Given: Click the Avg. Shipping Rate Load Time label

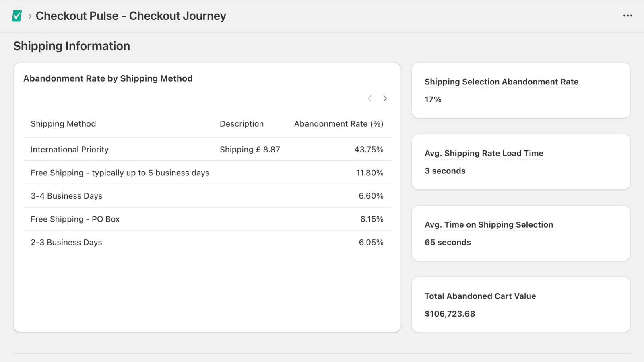Looking at the screenshot, I should coord(483,153).
